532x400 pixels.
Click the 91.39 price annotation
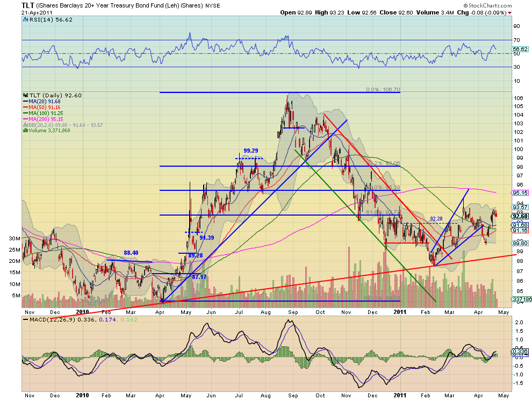[x=207, y=238]
